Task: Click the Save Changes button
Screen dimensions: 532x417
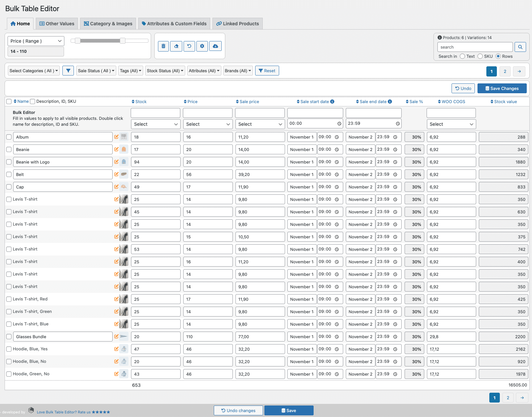Action: (x=502, y=88)
